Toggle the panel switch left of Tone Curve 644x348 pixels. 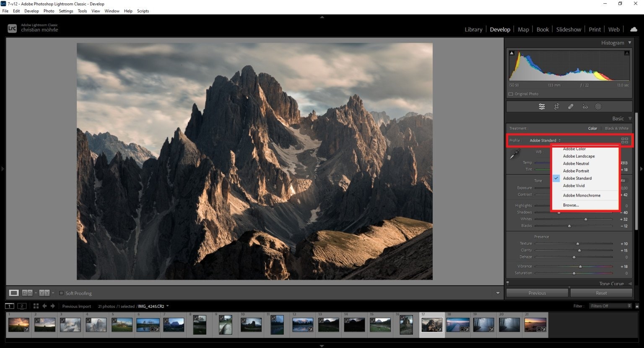(x=508, y=283)
